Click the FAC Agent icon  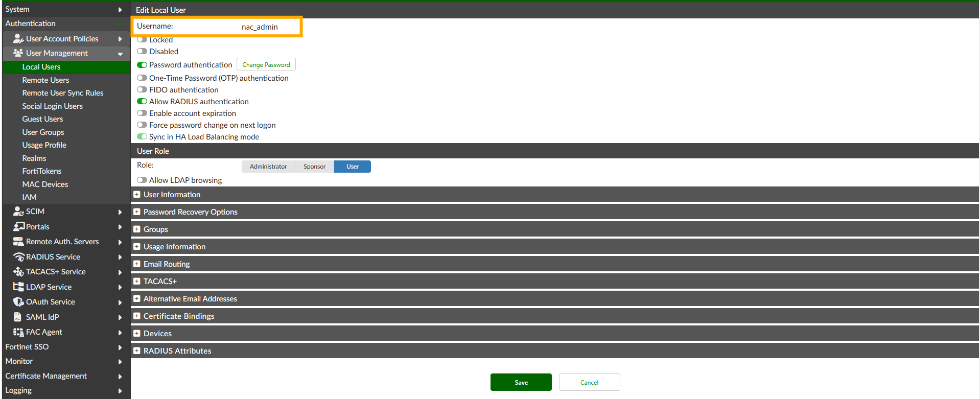[18, 332]
